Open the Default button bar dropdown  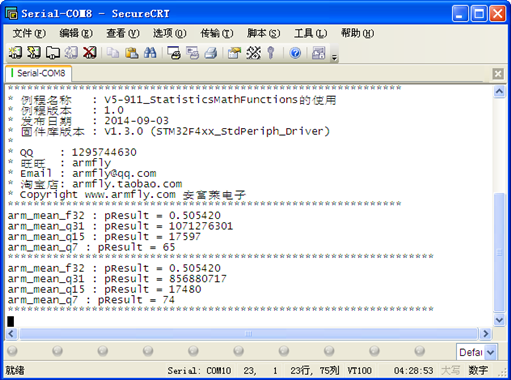[490, 352]
